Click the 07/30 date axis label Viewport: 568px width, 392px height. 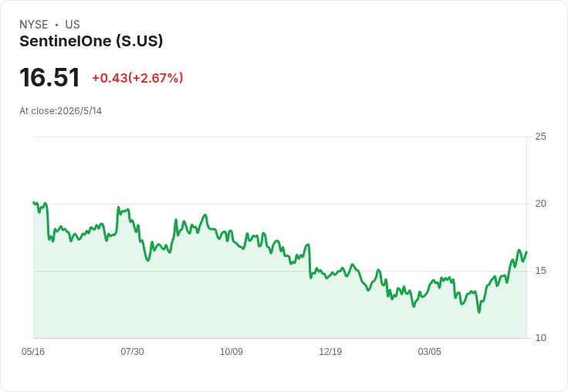point(132,351)
